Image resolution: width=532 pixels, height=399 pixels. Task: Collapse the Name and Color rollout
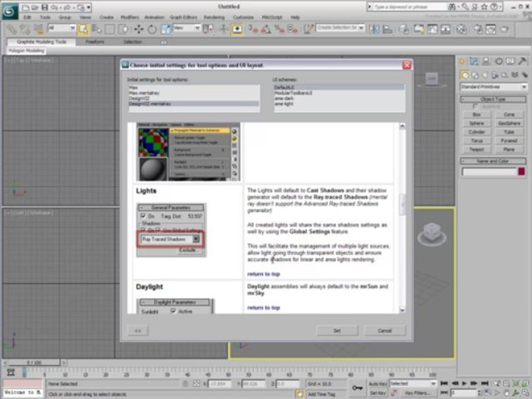pyautogui.click(x=493, y=161)
